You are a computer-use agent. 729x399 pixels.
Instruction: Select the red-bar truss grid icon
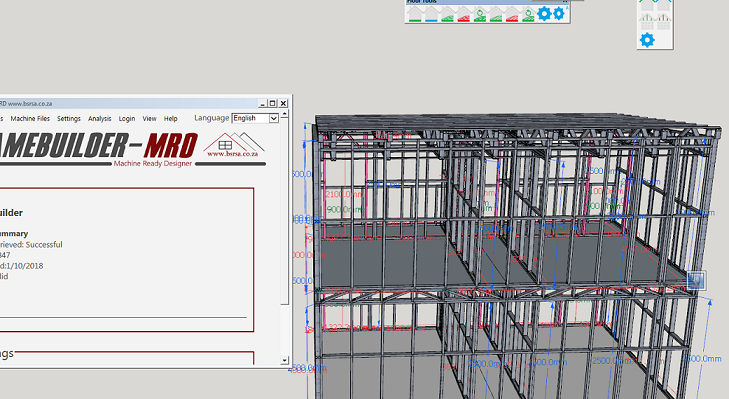(663, 21)
